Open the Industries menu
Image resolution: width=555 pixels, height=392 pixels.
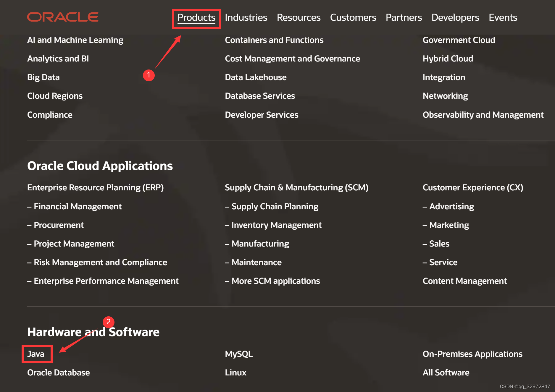click(246, 17)
